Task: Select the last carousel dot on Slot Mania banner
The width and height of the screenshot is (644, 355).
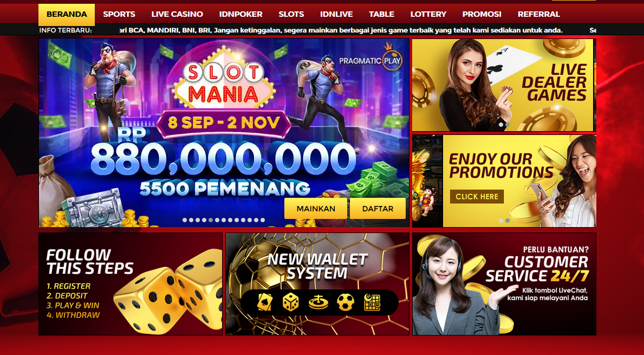Action: click(263, 220)
